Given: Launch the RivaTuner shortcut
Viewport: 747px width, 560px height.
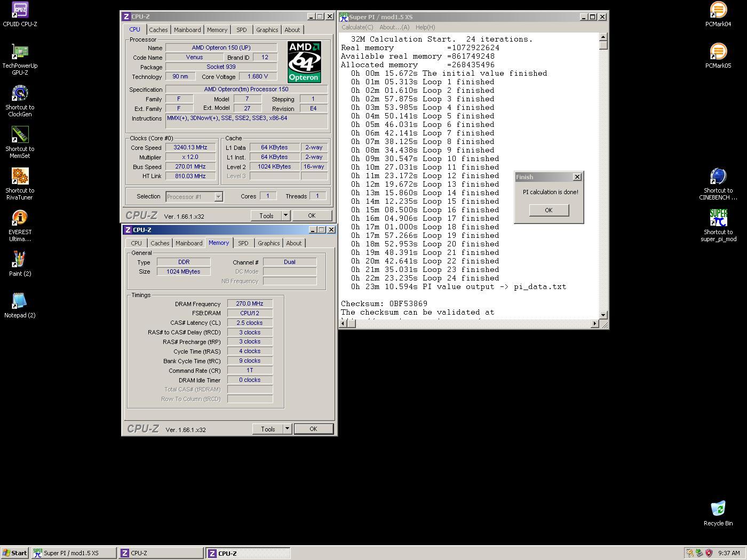Looking at the screenshot, I should tap(20, 177).
